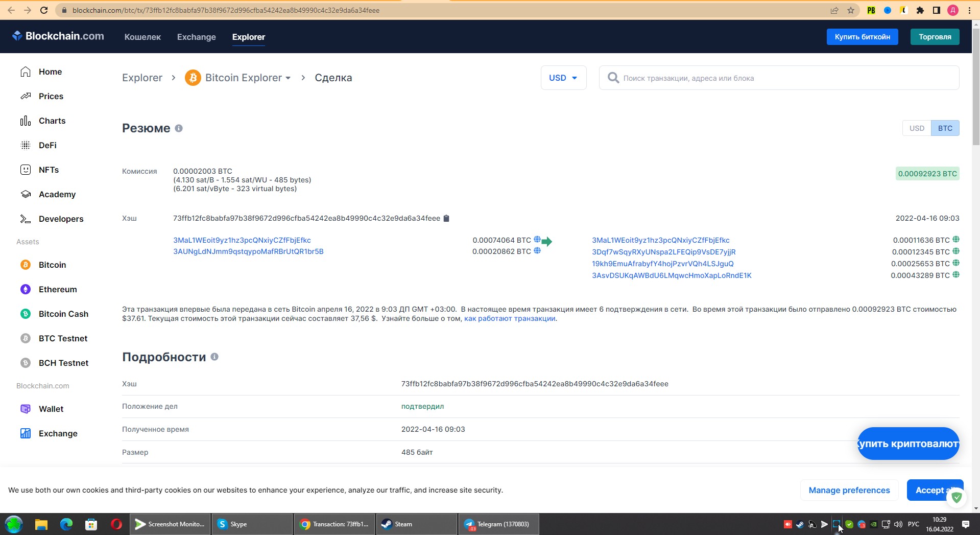Click Manage preferences for cookies

click(849, 490)
